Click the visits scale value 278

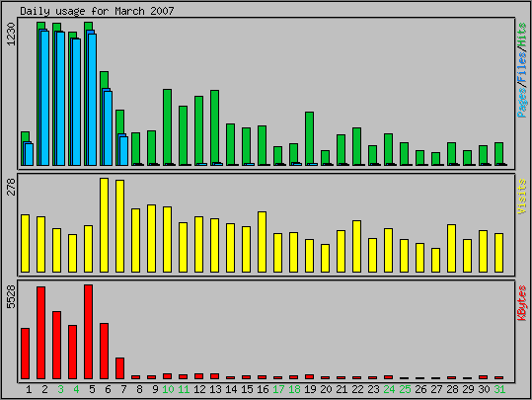pyautogui.click(x=11, y=187)
